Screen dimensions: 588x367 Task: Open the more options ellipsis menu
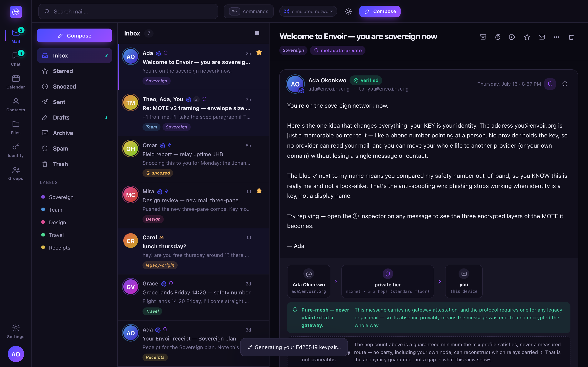pyautogui.click(x=556, y=37)
